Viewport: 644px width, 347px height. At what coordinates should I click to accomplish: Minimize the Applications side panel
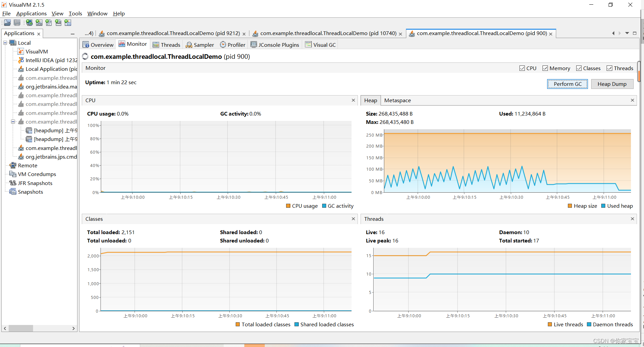point(72,34)
